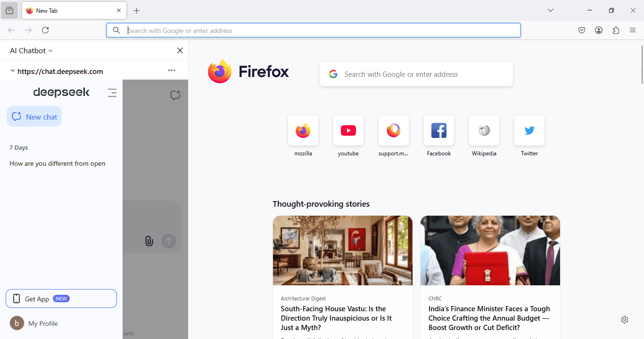Click the page vertical scrollbar
Screen dimensions: 644x339
tap(642, 65)
